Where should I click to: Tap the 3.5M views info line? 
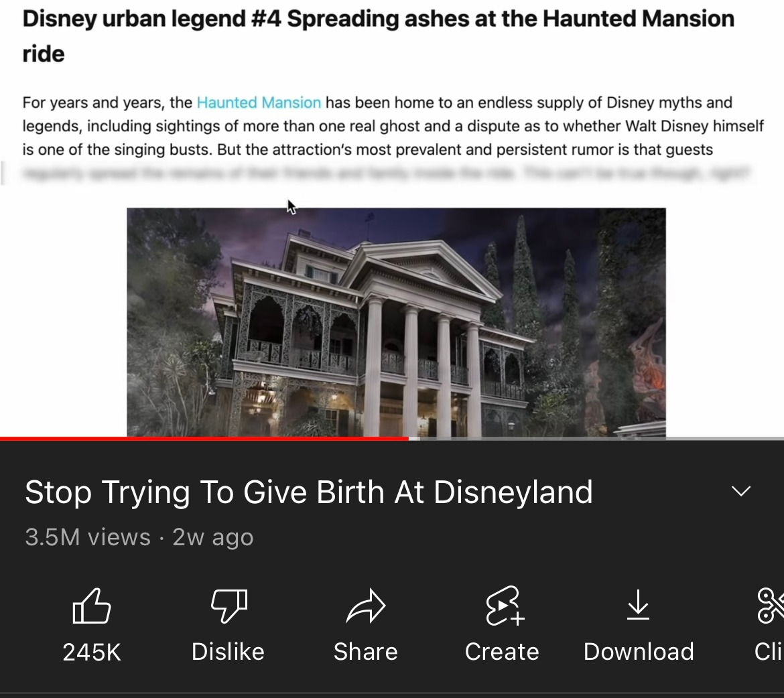[139, 537]
